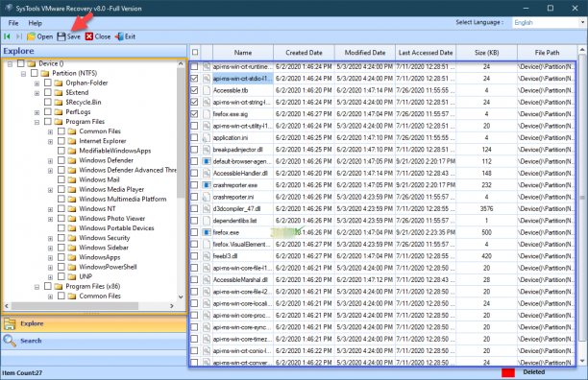Image resolution: width=588 pixels, height=380 pixels.
Task: Open the Help menu
Action: pyautogui.click(x=35, y=23)
